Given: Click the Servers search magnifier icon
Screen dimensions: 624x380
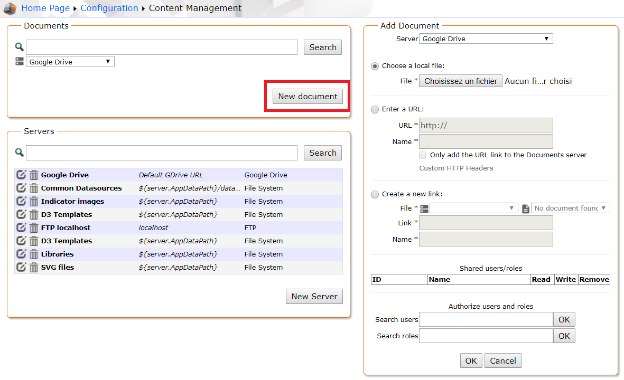Looking at the screenshot, I should [x=19, y=152].
